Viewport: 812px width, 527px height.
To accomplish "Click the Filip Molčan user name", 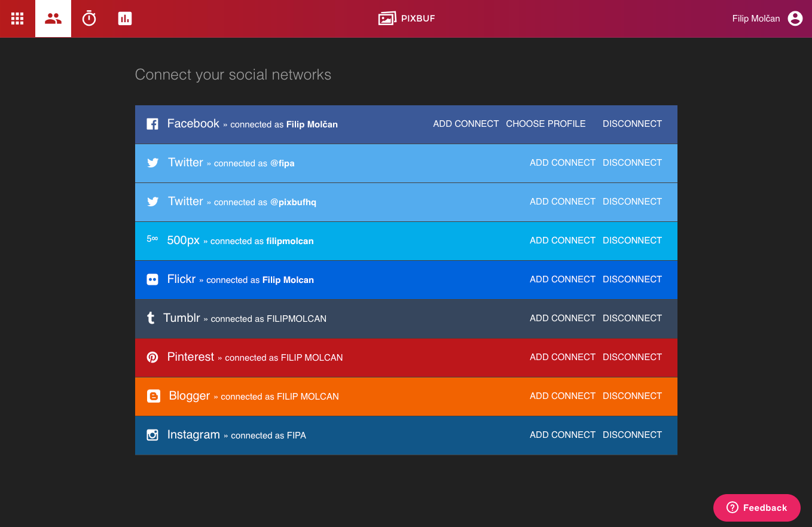I will pos(756,19).
